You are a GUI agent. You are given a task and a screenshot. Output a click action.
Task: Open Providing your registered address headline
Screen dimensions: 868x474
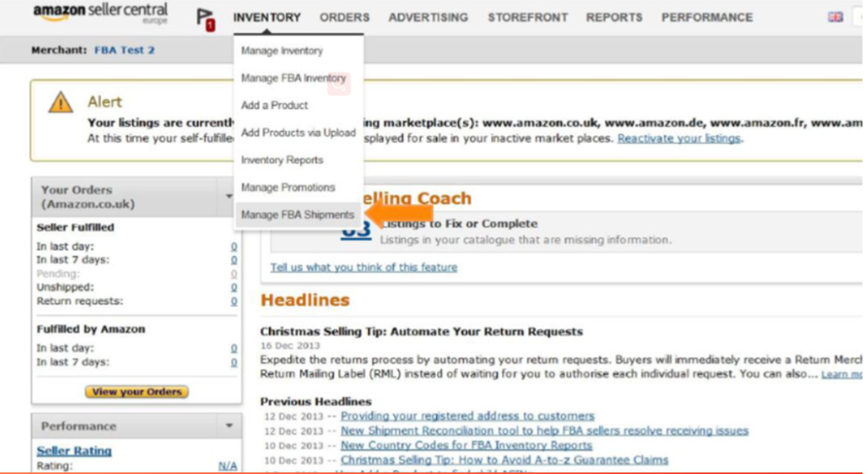point(467,416)
